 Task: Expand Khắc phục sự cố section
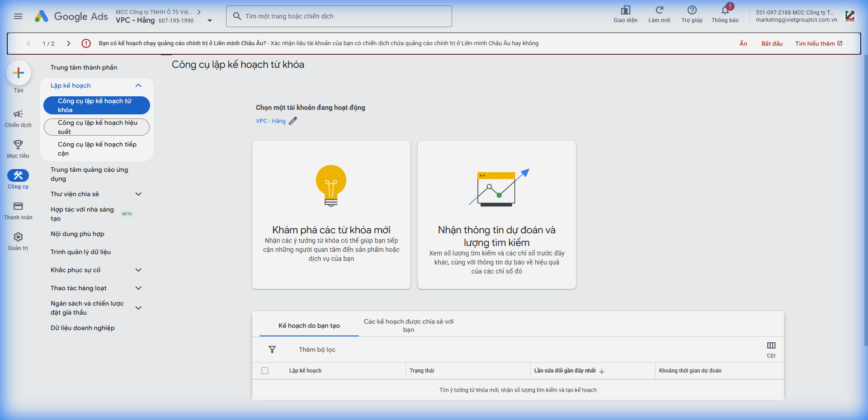click(138, 270)
